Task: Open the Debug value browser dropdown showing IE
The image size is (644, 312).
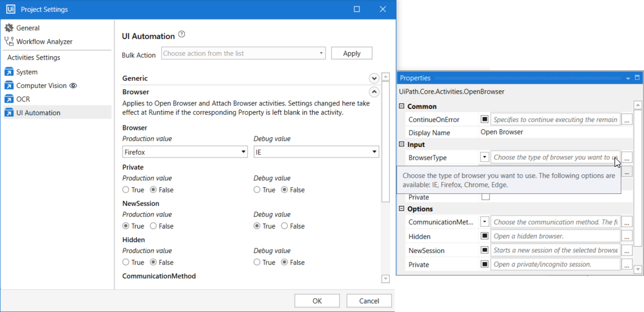Action: pos(316,152)
